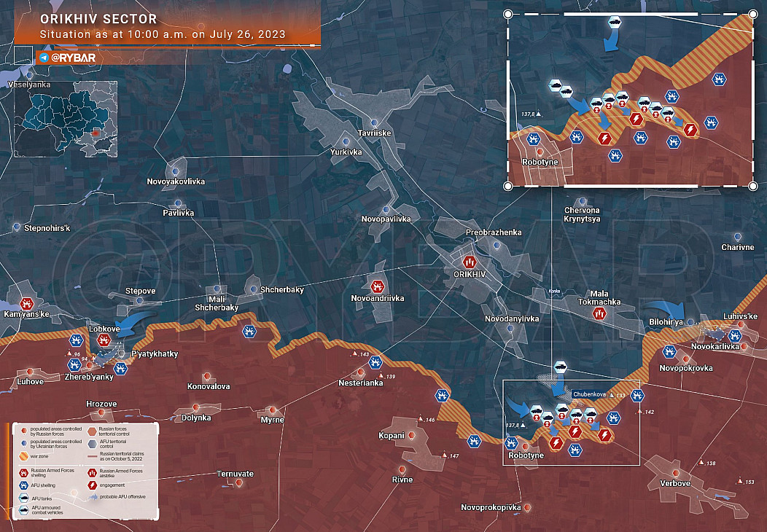
Task: Select the airstrike icon under Mala Tokmachka
Action: [x=599, y=314]
